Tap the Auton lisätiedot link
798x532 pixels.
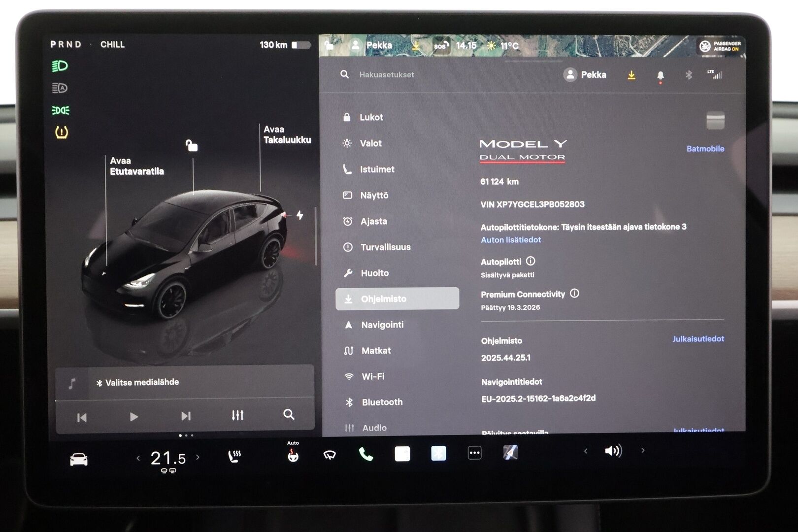(511, 240)
